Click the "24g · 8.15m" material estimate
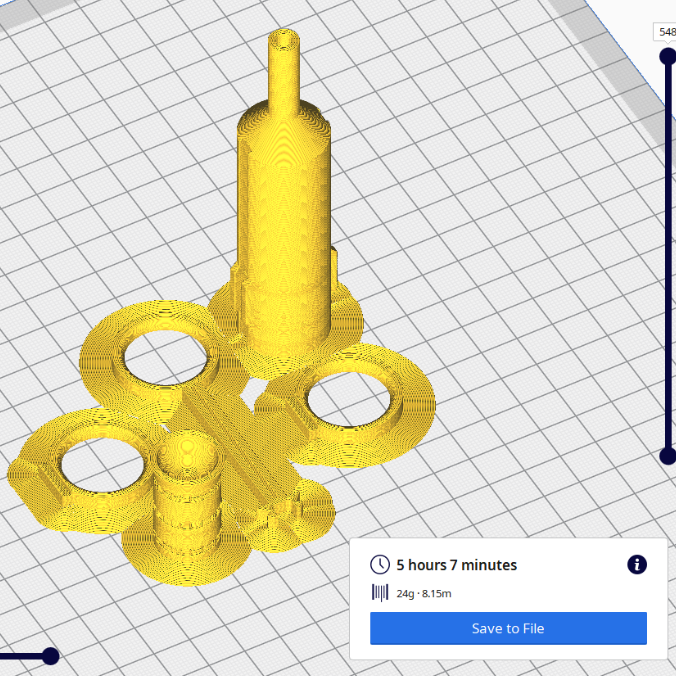 pyautogui.click(x=424, y=594)
